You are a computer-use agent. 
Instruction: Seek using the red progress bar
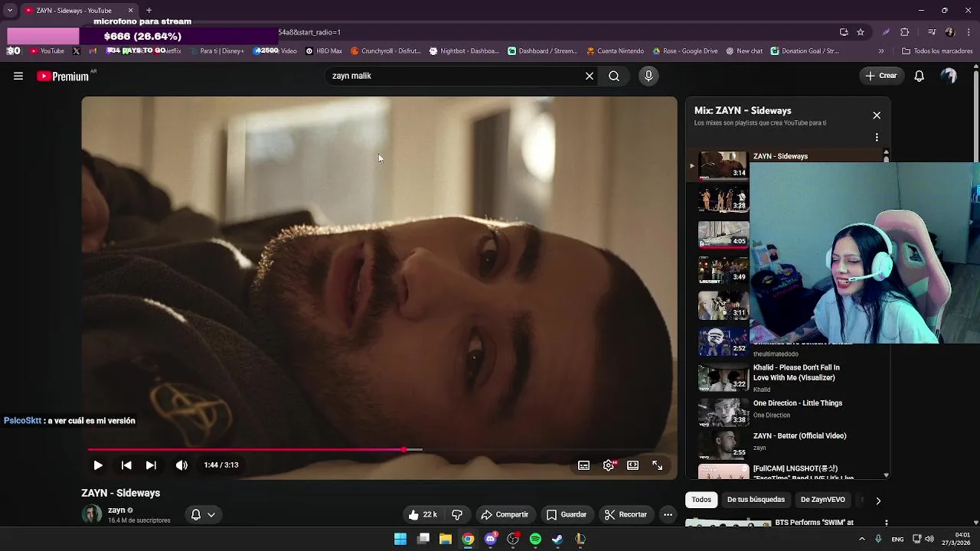click(x=378, y=449)
